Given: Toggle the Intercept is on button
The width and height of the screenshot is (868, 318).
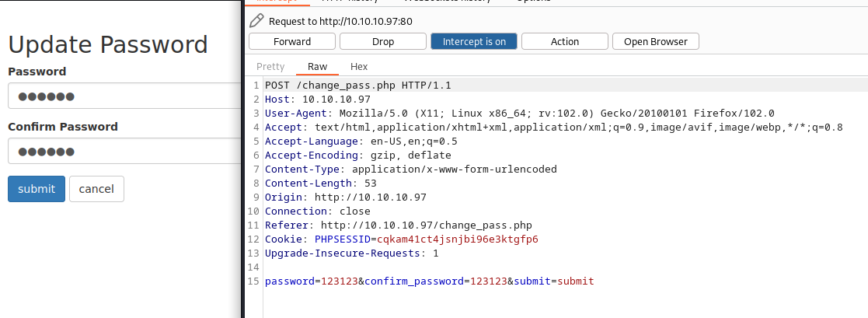Looking at the screenshot, I should 474,41.
